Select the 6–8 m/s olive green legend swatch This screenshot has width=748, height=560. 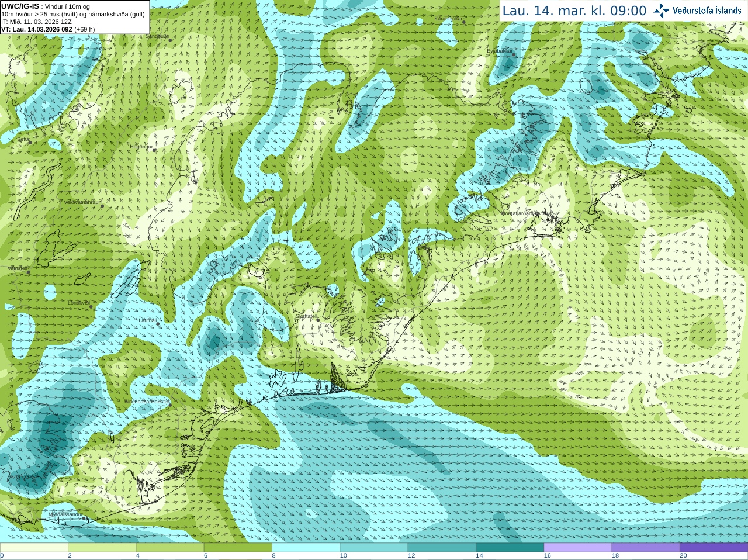pos(238,548)
